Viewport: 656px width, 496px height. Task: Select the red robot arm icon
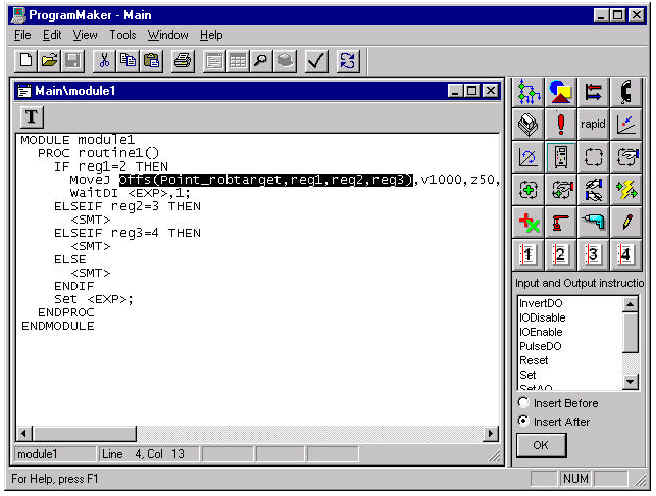561,222
